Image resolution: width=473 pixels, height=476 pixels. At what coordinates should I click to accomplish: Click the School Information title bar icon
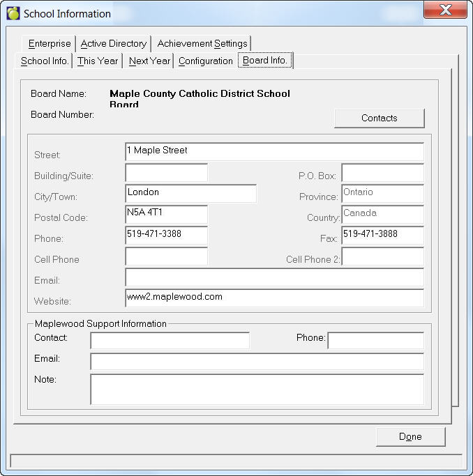click(x=13, y=13)
